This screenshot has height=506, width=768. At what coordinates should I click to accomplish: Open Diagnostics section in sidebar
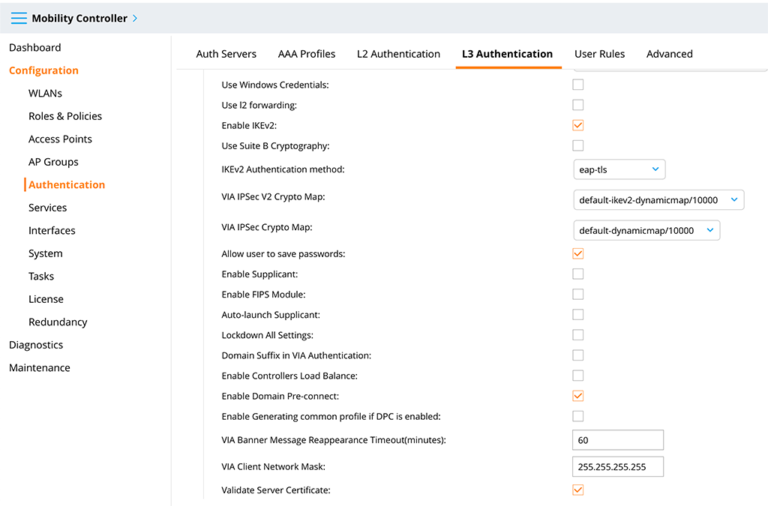pos(36,345)
